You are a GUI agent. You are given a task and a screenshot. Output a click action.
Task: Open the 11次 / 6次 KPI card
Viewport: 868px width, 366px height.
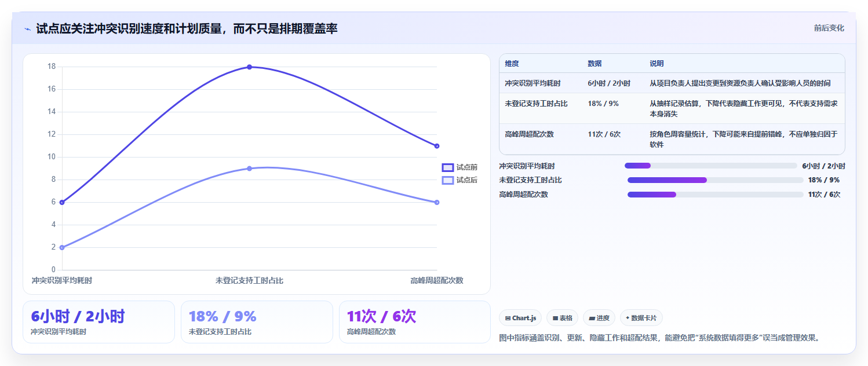415,322
